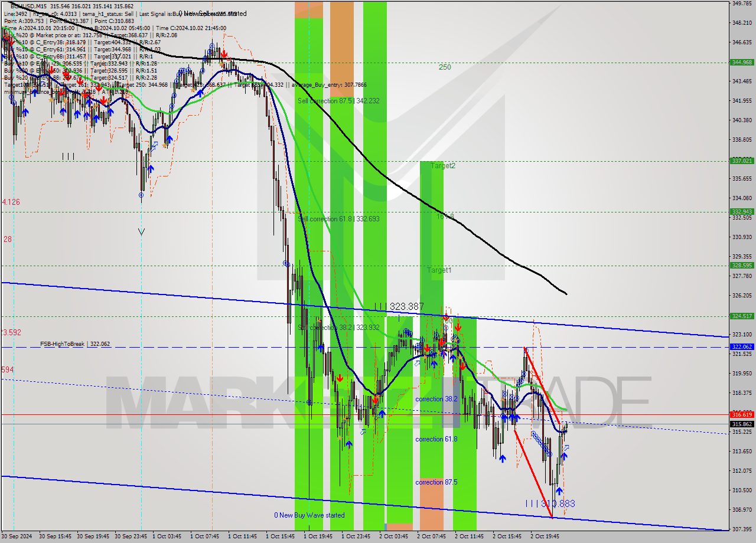Click the blue 322.062 price tag

click(742, 347)
